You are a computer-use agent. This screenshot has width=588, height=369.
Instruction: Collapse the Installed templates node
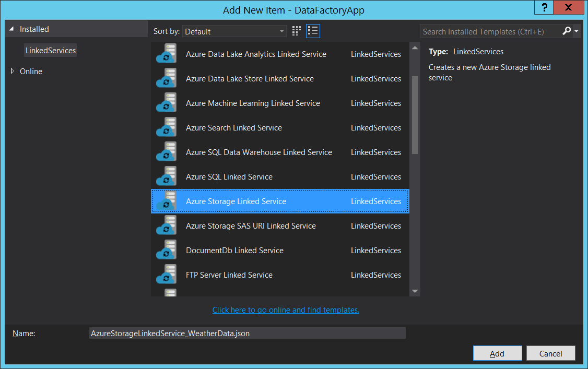(x=11, y=29)
